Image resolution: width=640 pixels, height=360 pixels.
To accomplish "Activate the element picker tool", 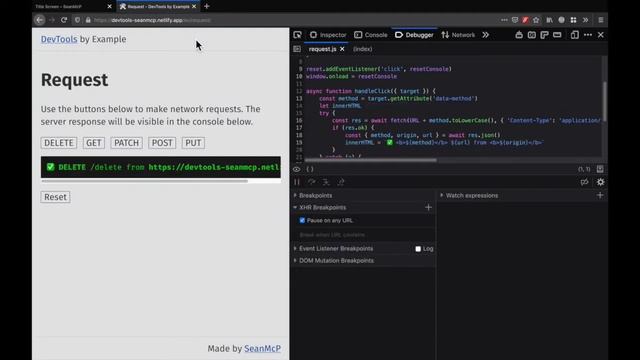I will [298, 35].
